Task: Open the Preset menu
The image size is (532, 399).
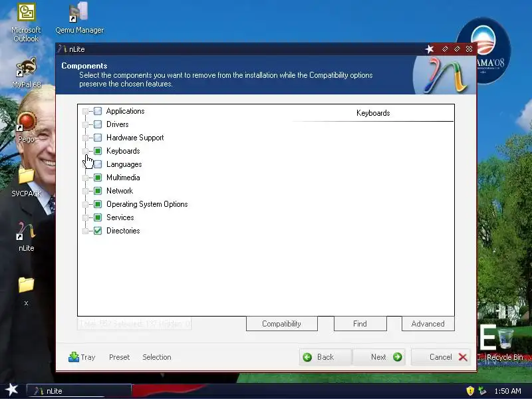Action: click(119, 357)
